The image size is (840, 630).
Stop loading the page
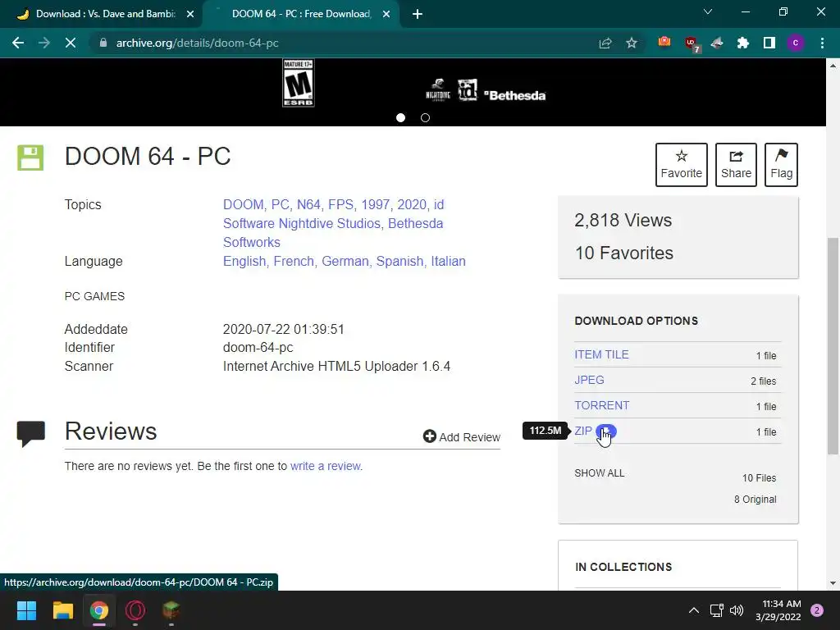click(71, 43)
